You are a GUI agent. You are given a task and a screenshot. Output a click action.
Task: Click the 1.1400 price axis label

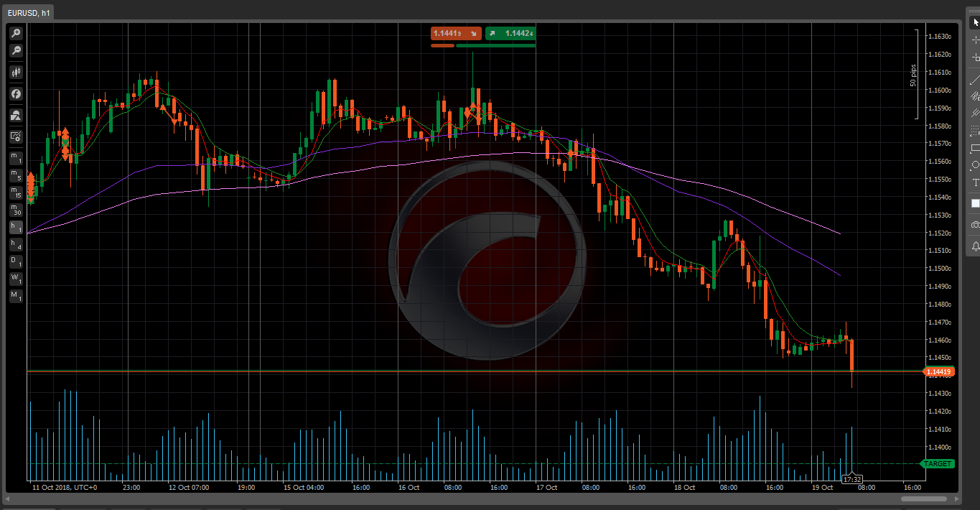(x=940, y=447)
